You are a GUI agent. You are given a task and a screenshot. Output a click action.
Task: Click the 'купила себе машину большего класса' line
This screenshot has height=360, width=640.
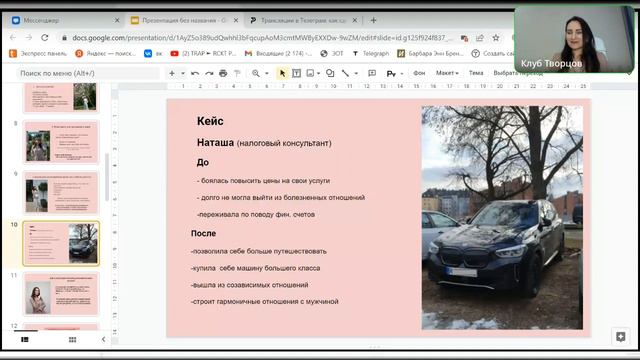tap(256, 268)
